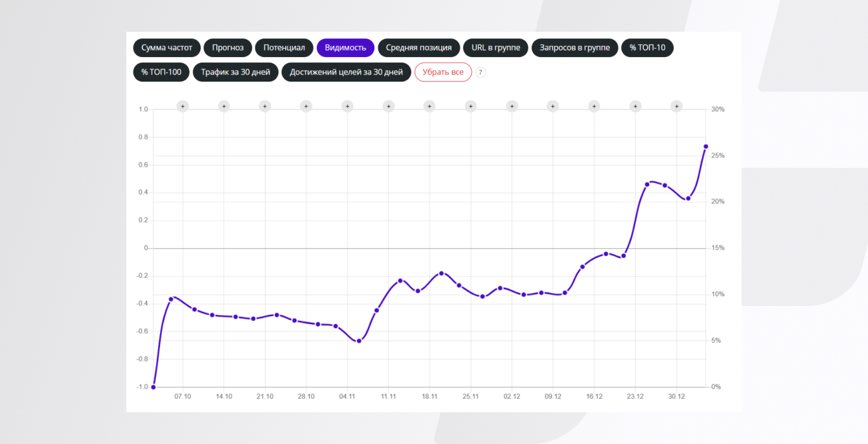Show the Потенциал metric on the chart
This screenshot has height=444, width=868.
[x=284, y=48]
